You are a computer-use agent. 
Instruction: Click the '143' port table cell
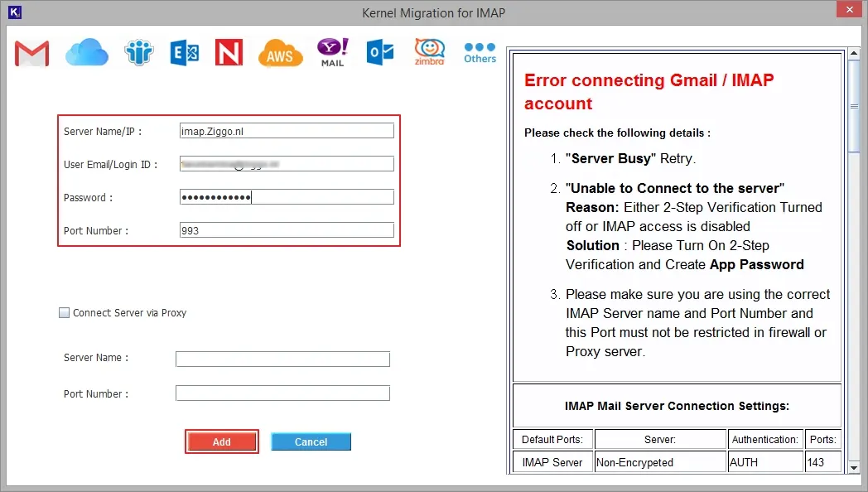point(823,462)
